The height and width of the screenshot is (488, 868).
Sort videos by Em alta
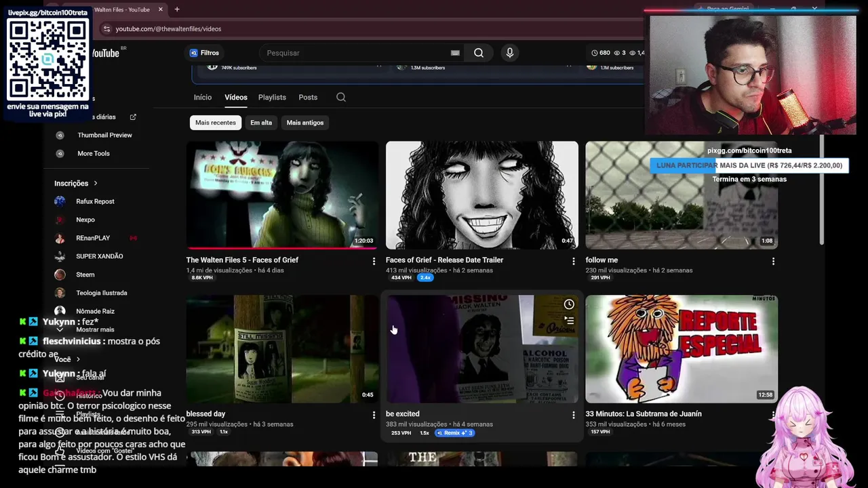261,123
